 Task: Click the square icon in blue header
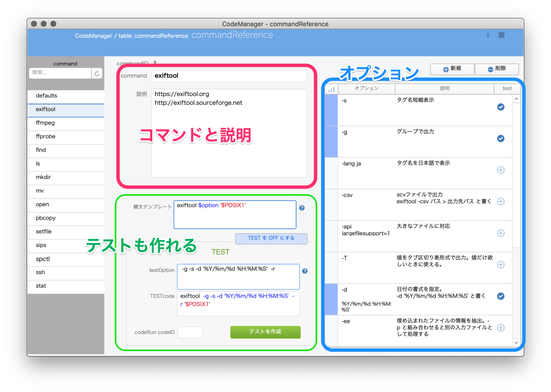click(x=501, y=35)
